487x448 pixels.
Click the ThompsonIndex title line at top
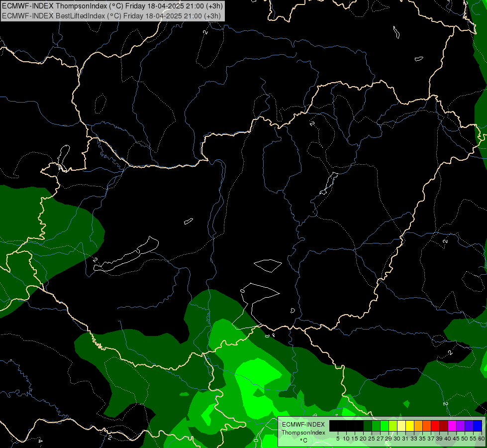[112, 6]
